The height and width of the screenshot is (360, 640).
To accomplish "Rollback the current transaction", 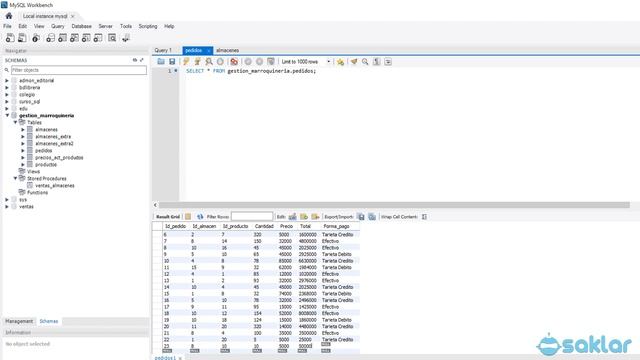I will 259,62.
